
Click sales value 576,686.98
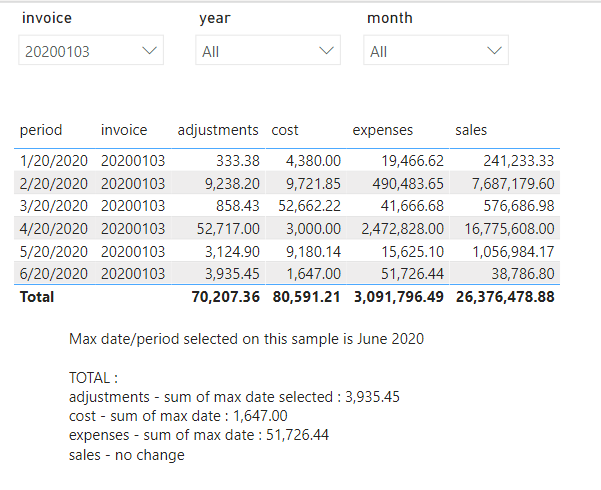point(519,206)
